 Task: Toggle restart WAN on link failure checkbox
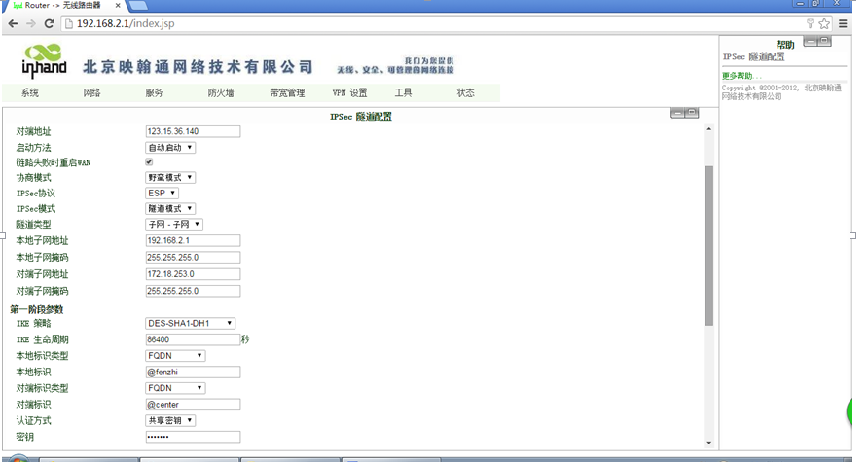149,162
